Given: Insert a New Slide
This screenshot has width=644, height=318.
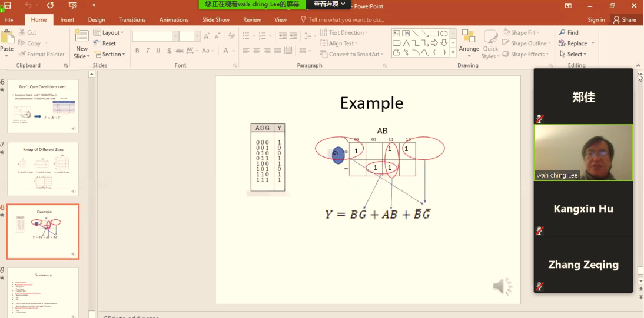Looking at the screenshot, I should 82,40.
